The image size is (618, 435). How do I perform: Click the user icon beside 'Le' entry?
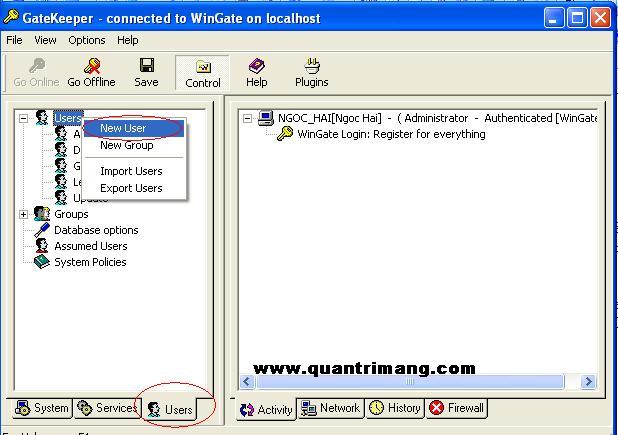coord(61,181)
